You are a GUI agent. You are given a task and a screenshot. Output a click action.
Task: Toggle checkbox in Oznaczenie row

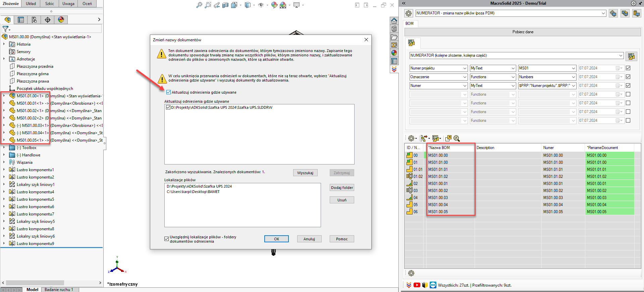628,77
